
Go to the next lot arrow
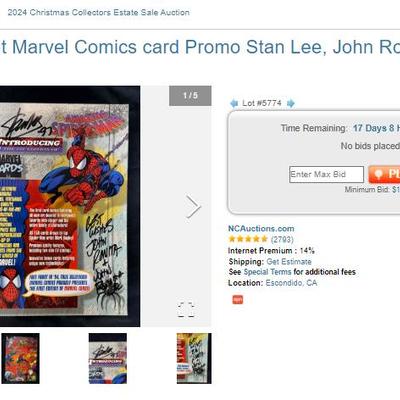[291, 103]
